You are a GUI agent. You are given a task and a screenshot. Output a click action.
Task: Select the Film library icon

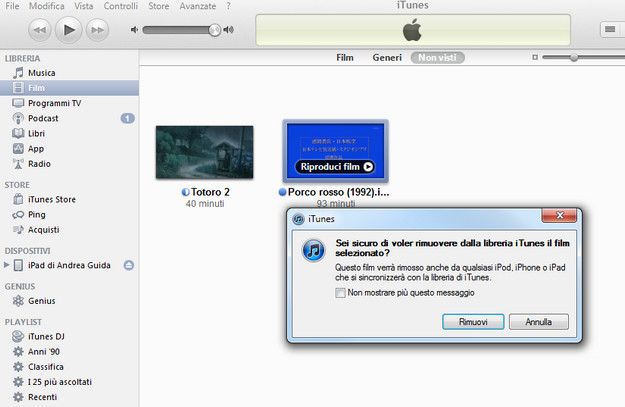point(18,88)
